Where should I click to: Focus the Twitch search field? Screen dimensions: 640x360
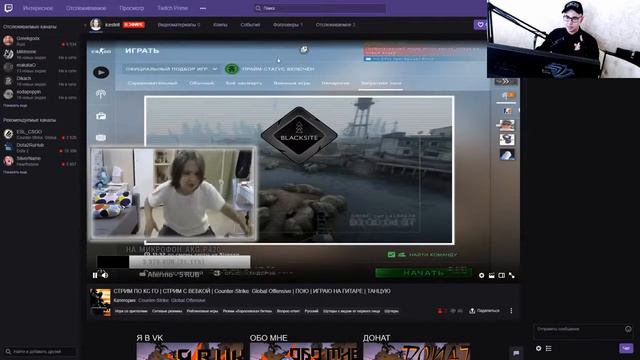[320, 8]
